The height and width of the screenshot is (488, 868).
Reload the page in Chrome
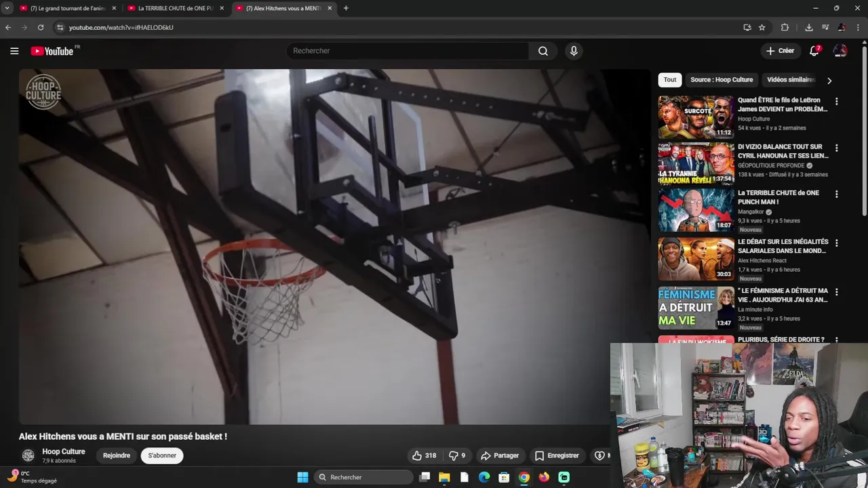tap(41, 27)
